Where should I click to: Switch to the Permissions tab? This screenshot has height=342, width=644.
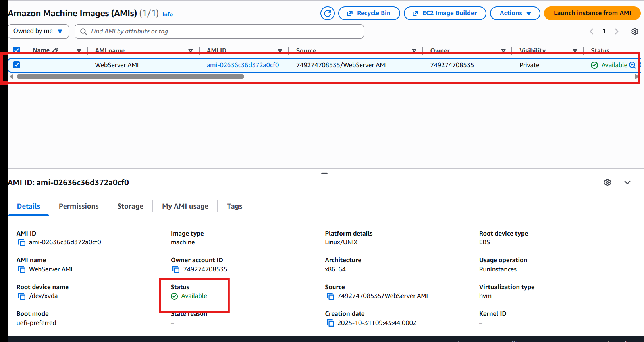point(79,206)
